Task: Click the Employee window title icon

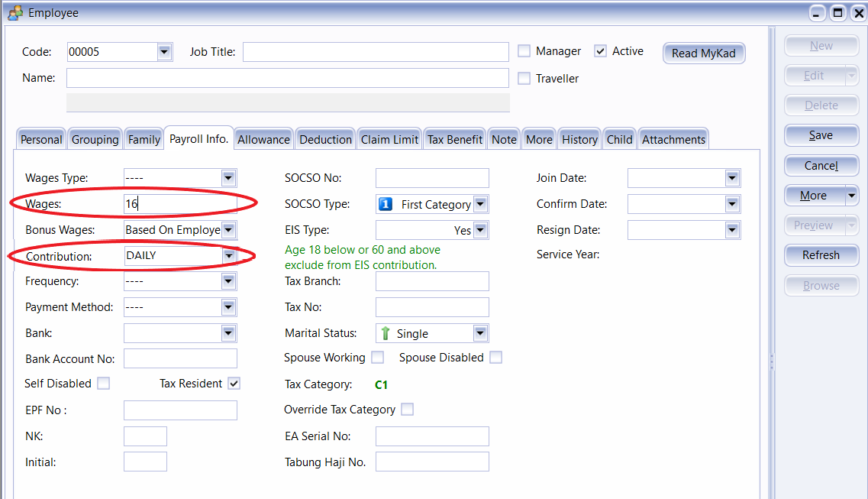Action: (x=14, y=13)
